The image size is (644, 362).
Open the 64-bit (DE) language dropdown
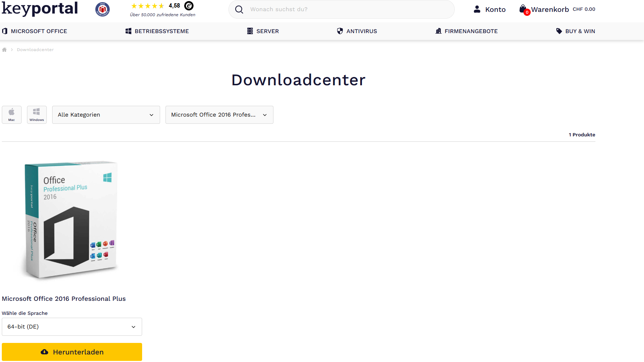point(72,327)
